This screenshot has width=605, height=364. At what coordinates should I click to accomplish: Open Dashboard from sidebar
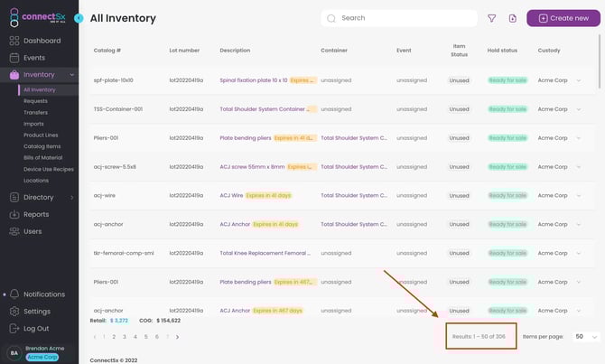tap(42, 41)
